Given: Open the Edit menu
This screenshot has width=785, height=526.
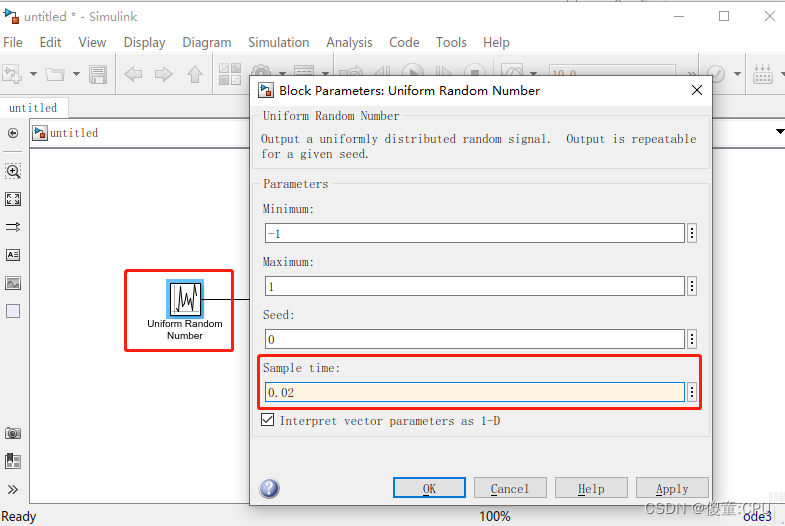Looking at the screenshot, I should [51, 43].
